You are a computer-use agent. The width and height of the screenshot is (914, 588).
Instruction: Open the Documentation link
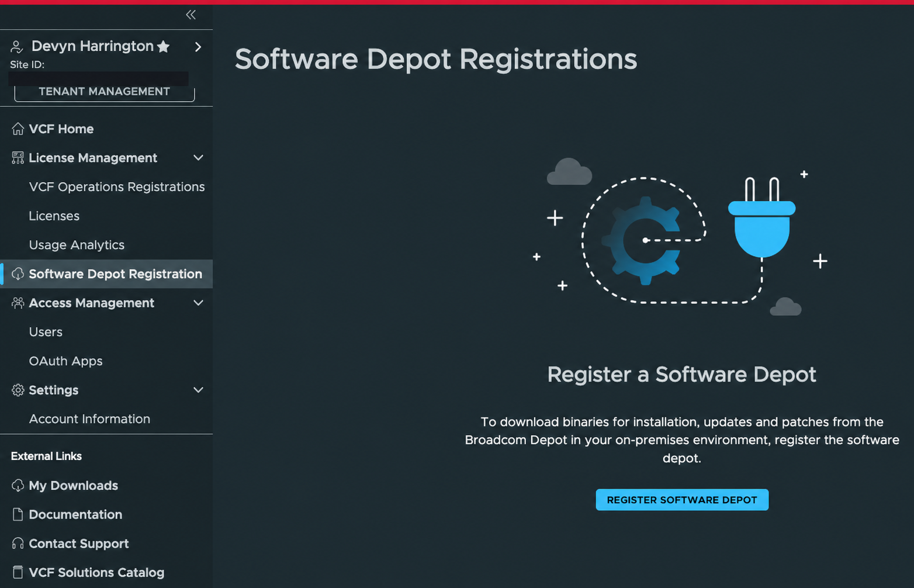[x=75, y=514]
